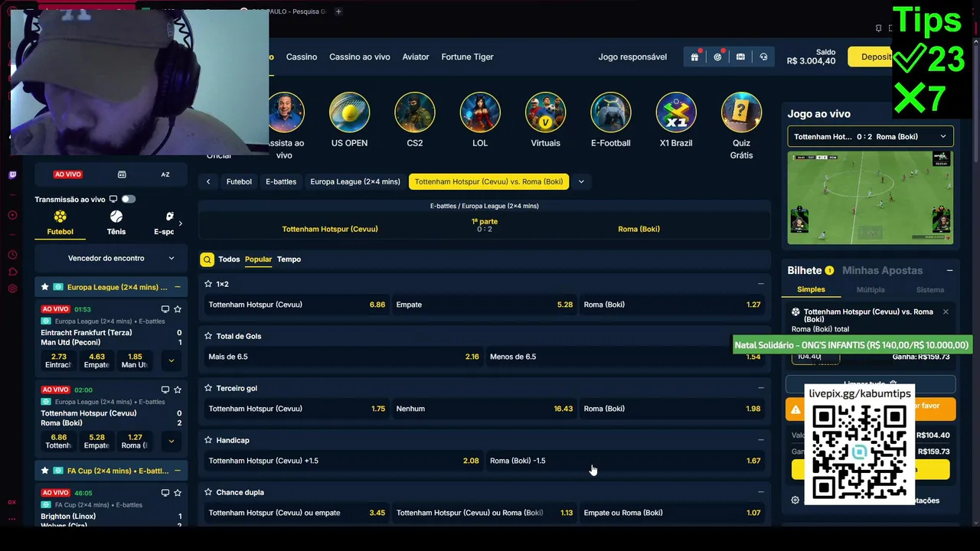Image resolution: width=980 pixels, height=551 pixels.
Task: Open the gift promotions icon in header
Action: coord(694,57)
